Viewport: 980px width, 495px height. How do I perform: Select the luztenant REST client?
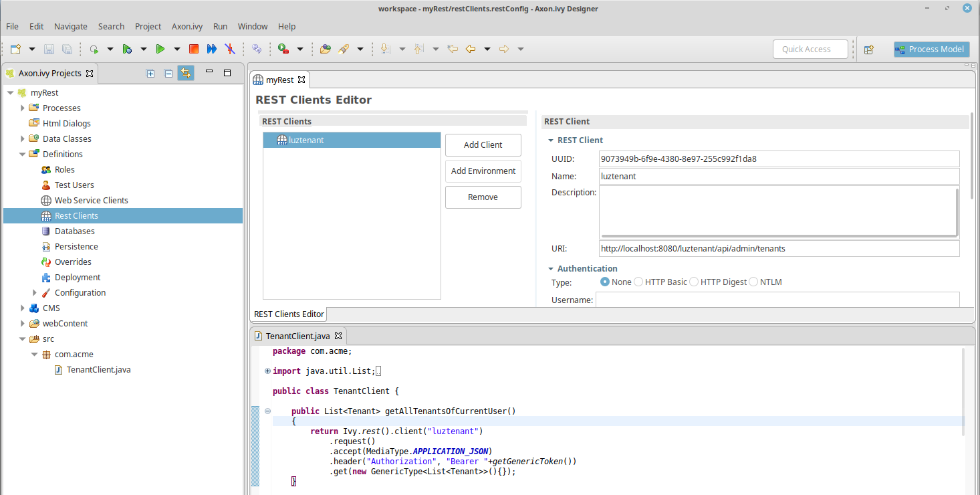pyautogui.click(x=352, y=140)
